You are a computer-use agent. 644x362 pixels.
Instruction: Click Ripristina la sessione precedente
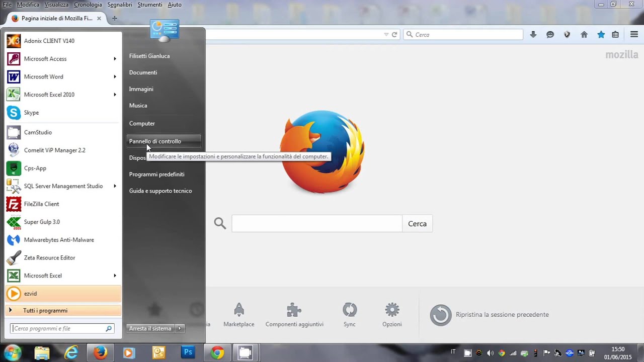(490, 315)
